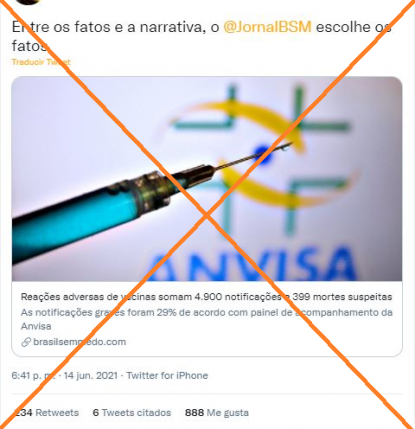This screenshot has height=429, width=415.
Task: Click the link chain icon beside brasilsemmedo.com
Action: (x=26, y=342)
